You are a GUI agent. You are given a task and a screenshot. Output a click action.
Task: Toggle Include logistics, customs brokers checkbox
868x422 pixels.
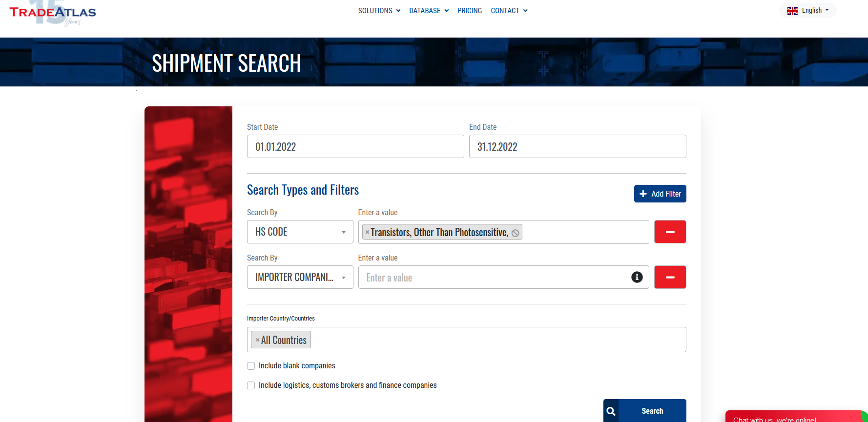point(251,385)
